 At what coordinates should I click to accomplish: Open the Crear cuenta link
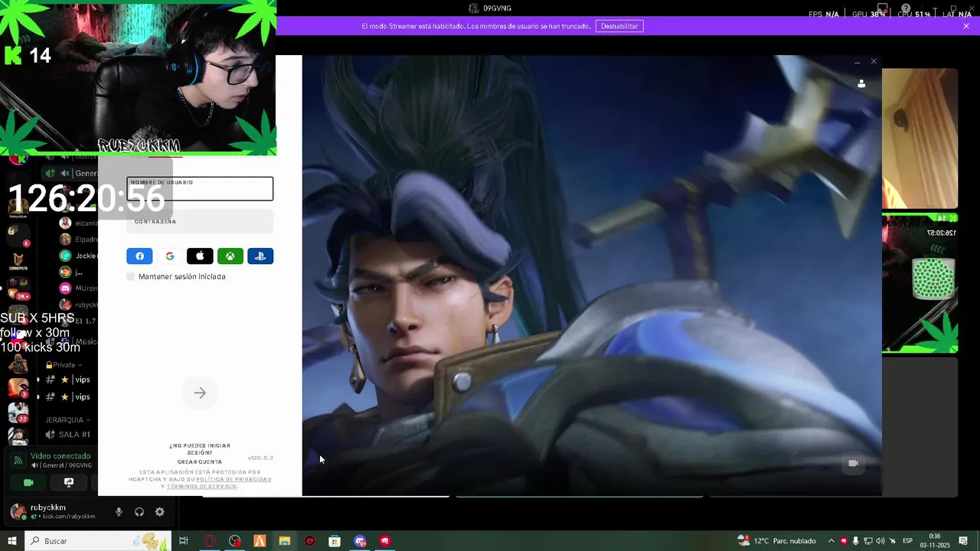[200, 462]
